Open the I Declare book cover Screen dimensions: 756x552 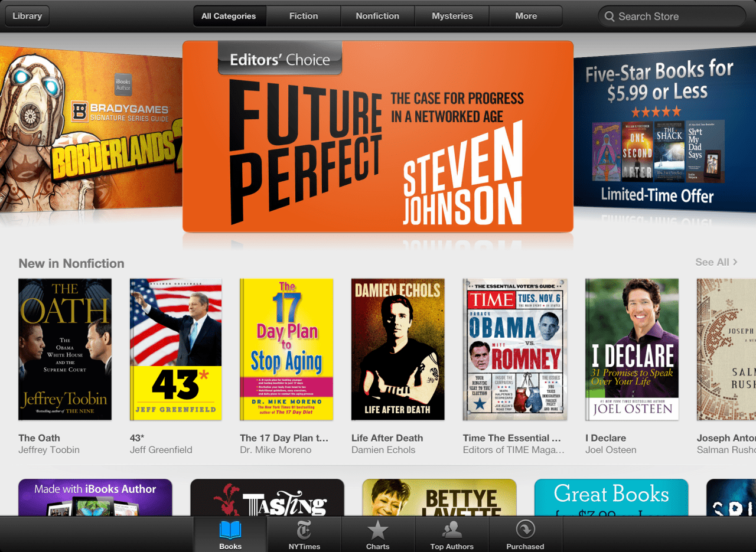pyautogui.click(x=632, y=350)
